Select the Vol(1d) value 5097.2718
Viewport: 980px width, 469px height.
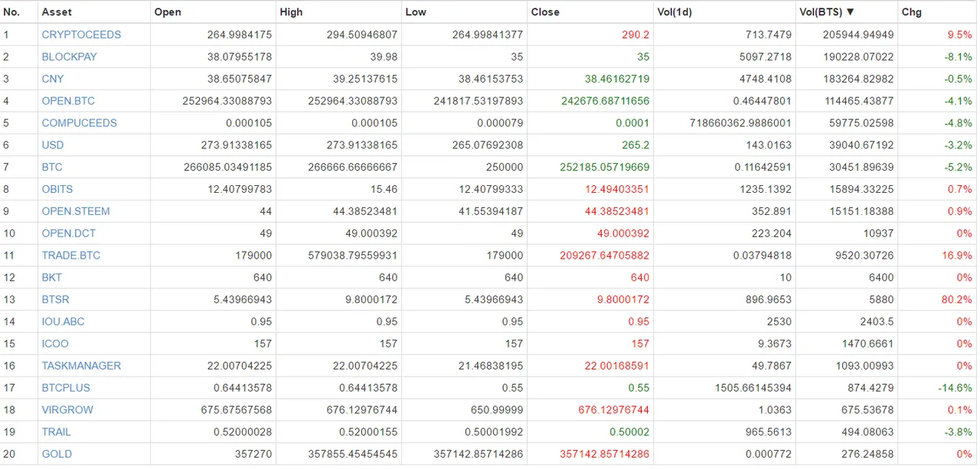click(768, 57)
